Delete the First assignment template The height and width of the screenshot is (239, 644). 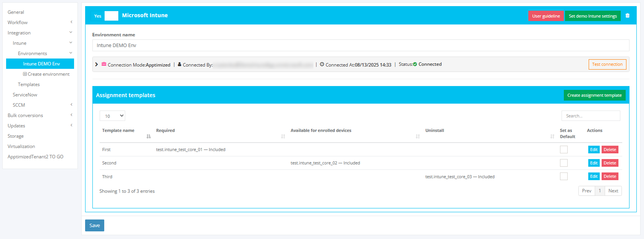point(610,150)
